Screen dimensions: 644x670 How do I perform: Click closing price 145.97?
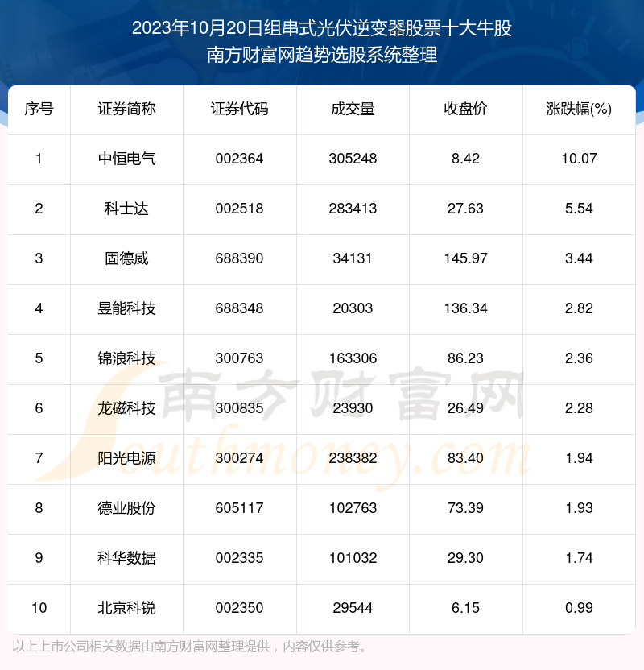click(x=465, y=258)
